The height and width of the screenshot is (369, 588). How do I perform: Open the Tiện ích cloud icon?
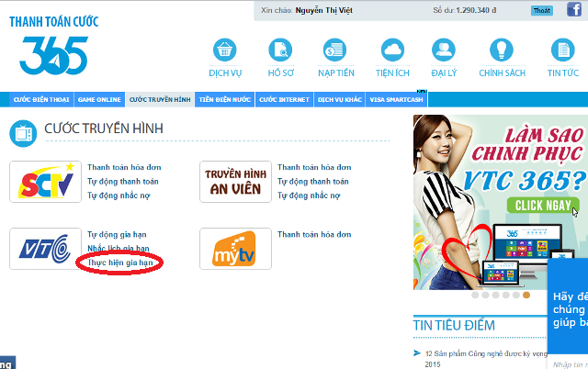pyautogui.click(x=392, y=50)
